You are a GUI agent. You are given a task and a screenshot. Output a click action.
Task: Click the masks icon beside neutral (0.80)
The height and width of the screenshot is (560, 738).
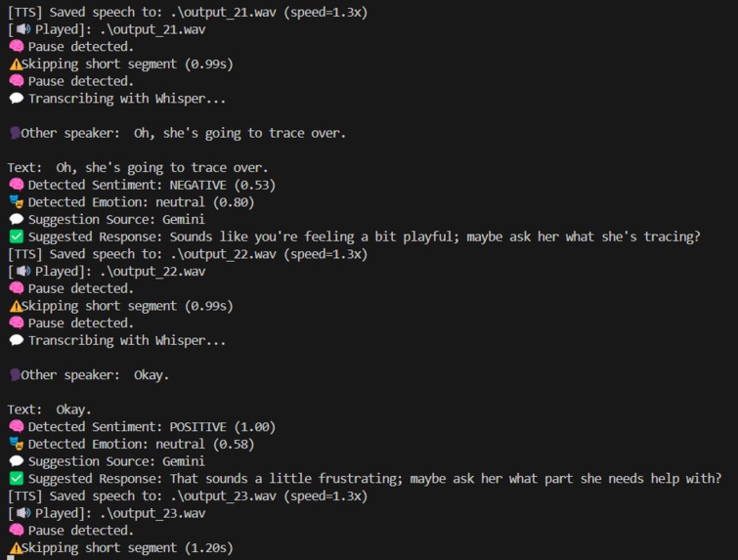pos(16,202)
